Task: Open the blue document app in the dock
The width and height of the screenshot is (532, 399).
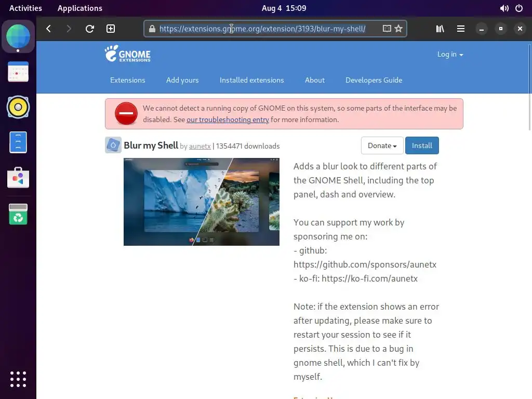Action: (18, 142)
